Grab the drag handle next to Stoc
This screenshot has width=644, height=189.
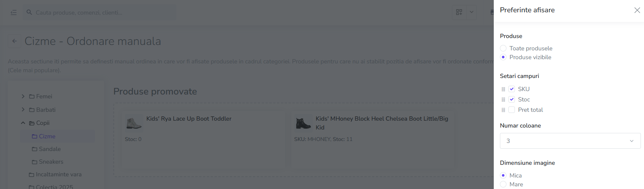coord(503,99)
